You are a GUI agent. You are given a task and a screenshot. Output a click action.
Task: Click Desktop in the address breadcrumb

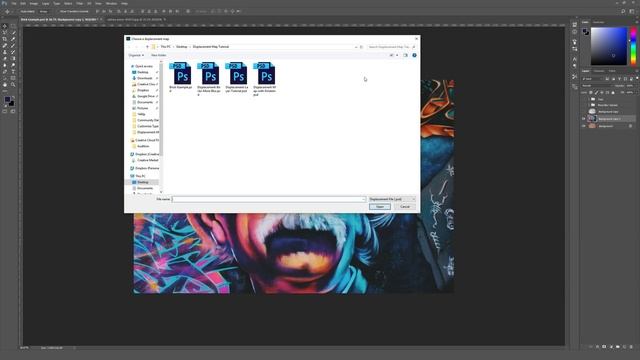(x=182, y=47)
